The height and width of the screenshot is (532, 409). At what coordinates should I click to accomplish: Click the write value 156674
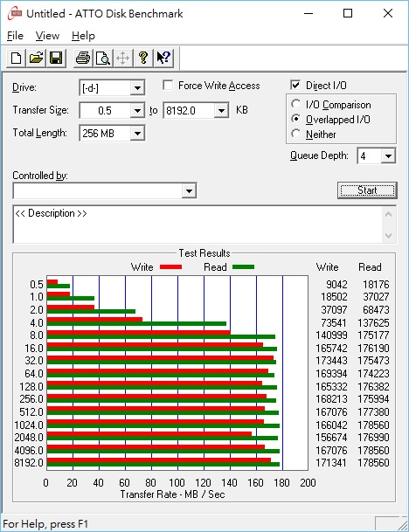pos(331,438)
